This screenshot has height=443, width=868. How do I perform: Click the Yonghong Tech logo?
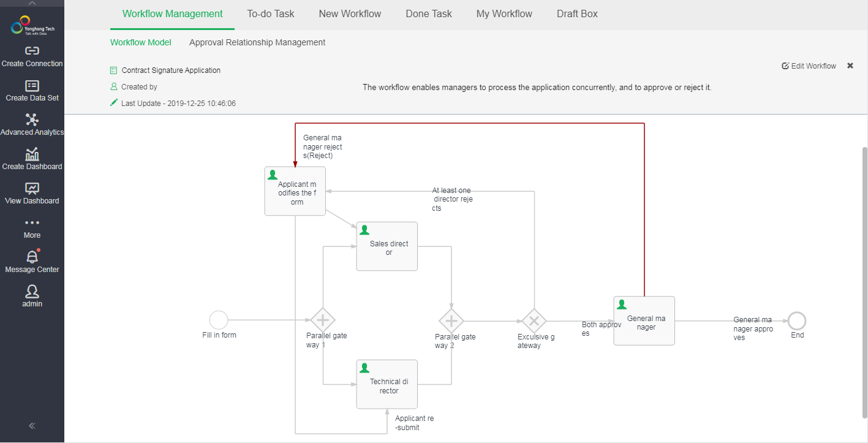pos(32,26)
